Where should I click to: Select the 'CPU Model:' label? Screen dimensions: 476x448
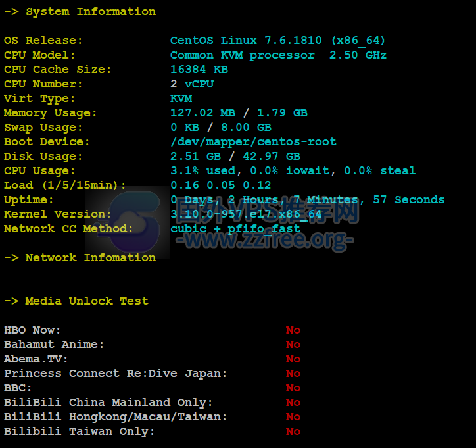[x=39, y=55]
